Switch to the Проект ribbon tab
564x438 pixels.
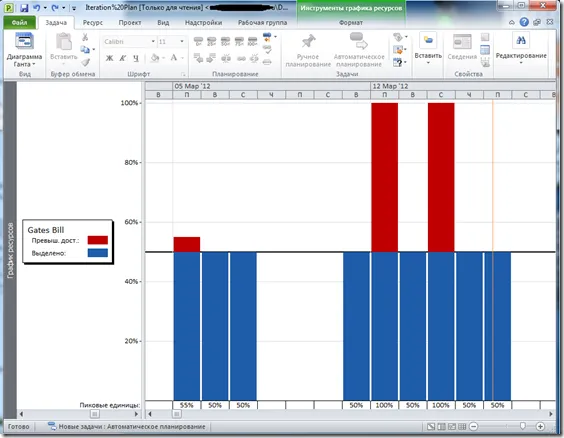point(130,22)
